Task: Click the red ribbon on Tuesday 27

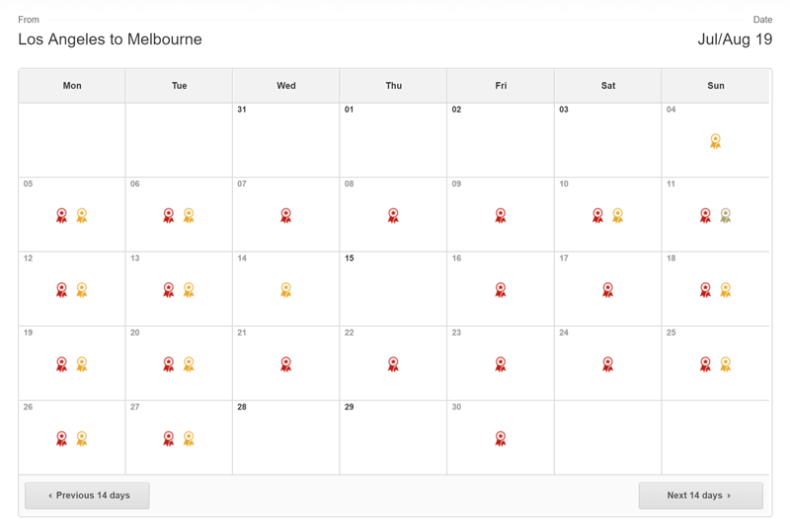Action: tap(169, 438)
